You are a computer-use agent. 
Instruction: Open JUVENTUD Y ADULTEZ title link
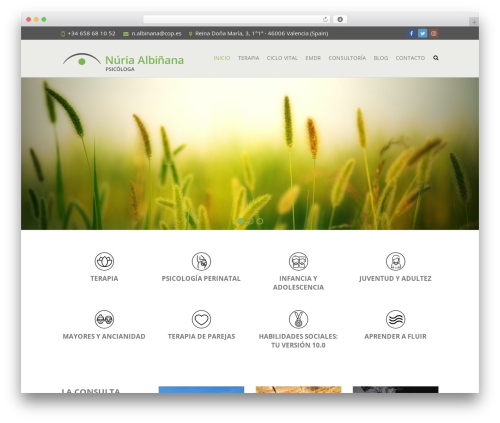pos(395,279)
